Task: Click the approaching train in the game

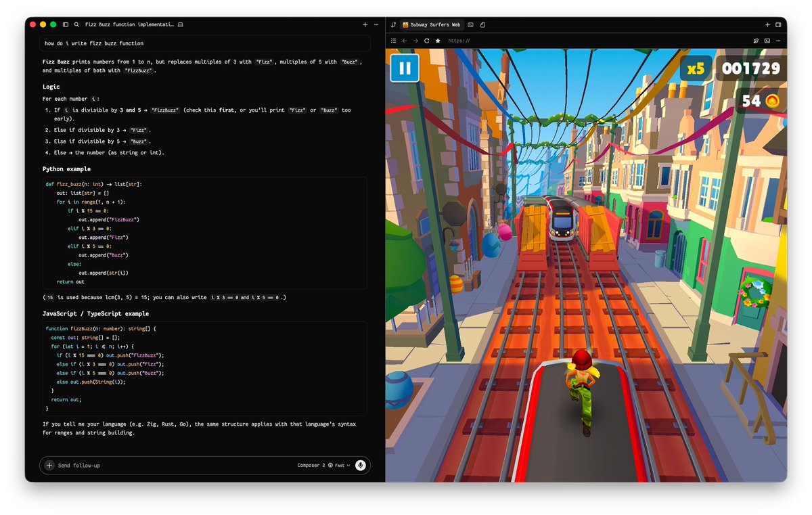Action: click(x=563, y=219)
